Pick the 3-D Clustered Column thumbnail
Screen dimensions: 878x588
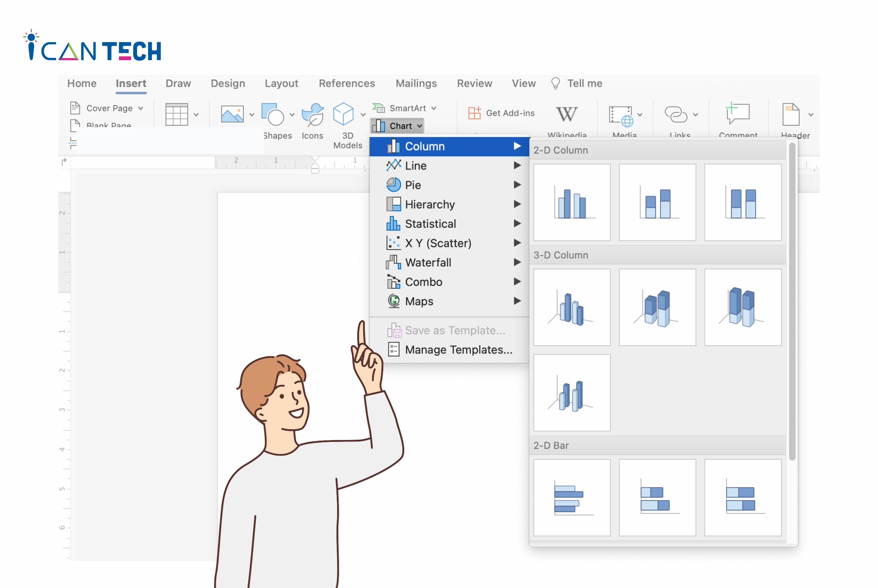tap(572, 307)
